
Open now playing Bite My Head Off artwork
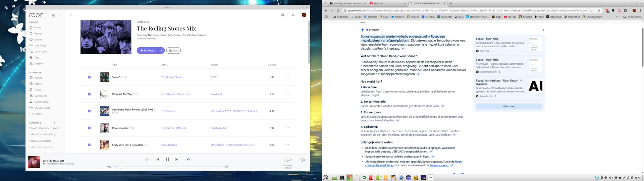click(x=34, y=162)
